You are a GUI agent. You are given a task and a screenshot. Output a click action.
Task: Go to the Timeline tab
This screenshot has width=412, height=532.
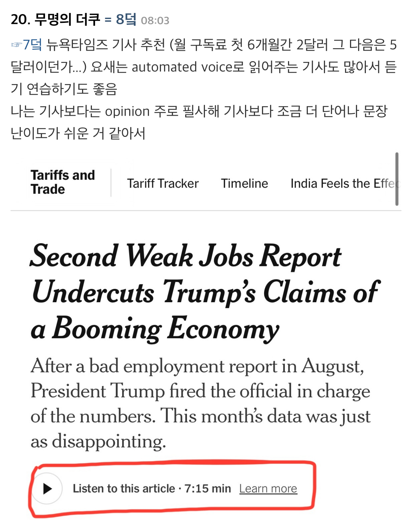click(244, 183)
